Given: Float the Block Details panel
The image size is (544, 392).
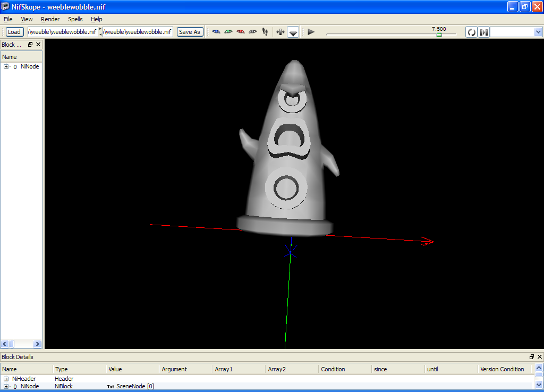Looking at the screenshot, I should (532, 357).
